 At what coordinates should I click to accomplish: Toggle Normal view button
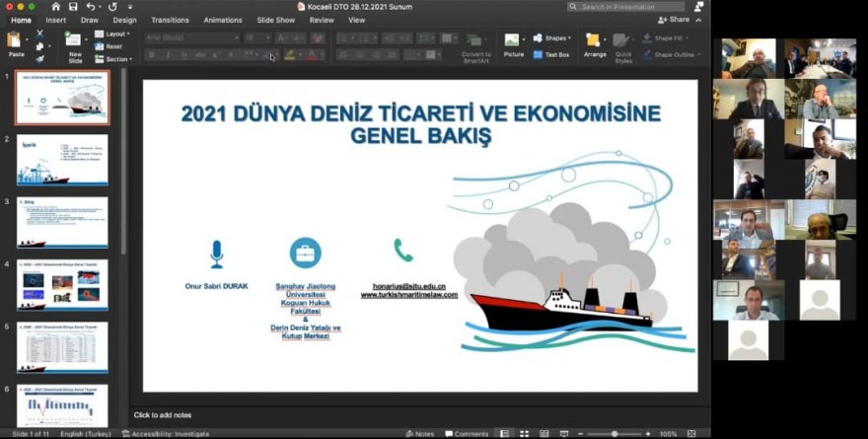(504, 433)
